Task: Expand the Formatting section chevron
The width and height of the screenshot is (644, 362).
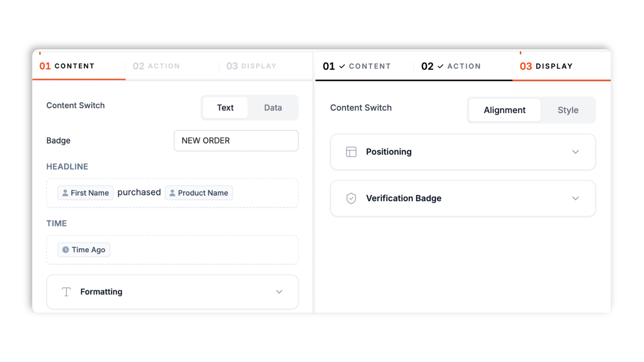Action: [x=279, y=292]
